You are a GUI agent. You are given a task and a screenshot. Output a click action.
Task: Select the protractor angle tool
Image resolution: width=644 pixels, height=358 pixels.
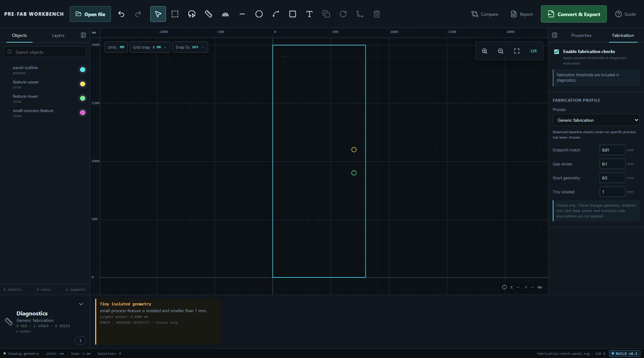[x=225, y=14]
